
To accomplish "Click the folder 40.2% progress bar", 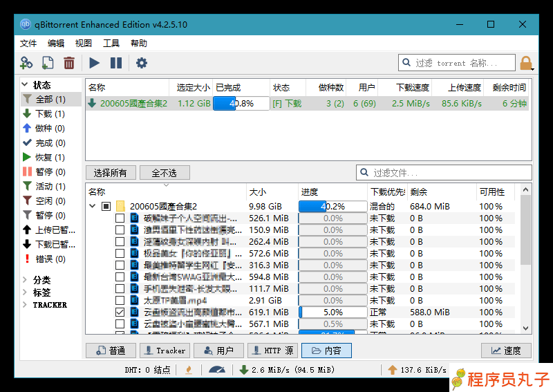I will (x=332, y=207).
